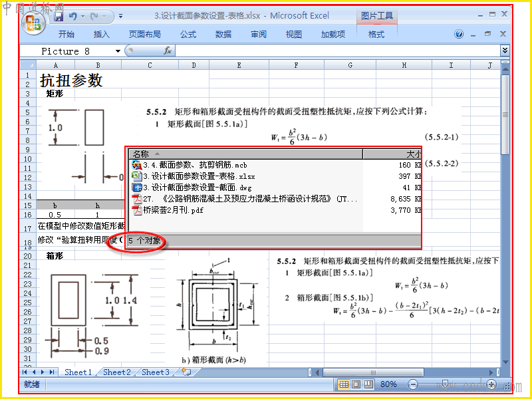Viewport: 532px width, 399px height.
Task: Expand the formula bar chevron
Action: point(505,51)
